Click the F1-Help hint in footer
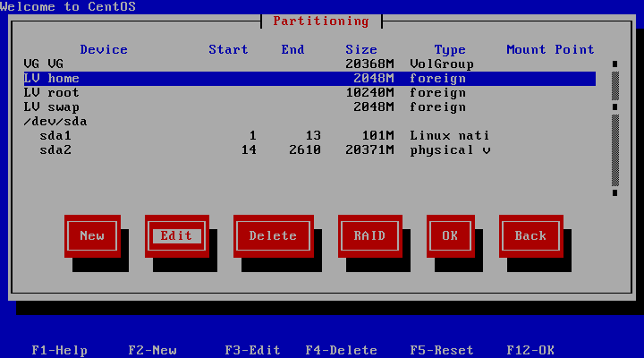 pos(59,350)
